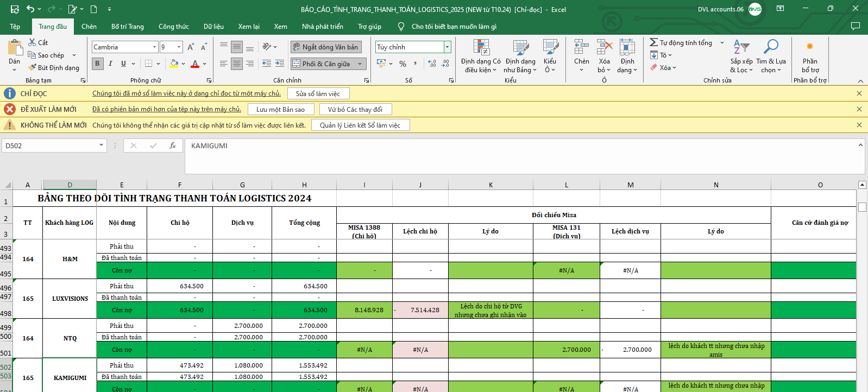Apply percent style number format
This screenshot has height=392, width=868.
[402, 64]
